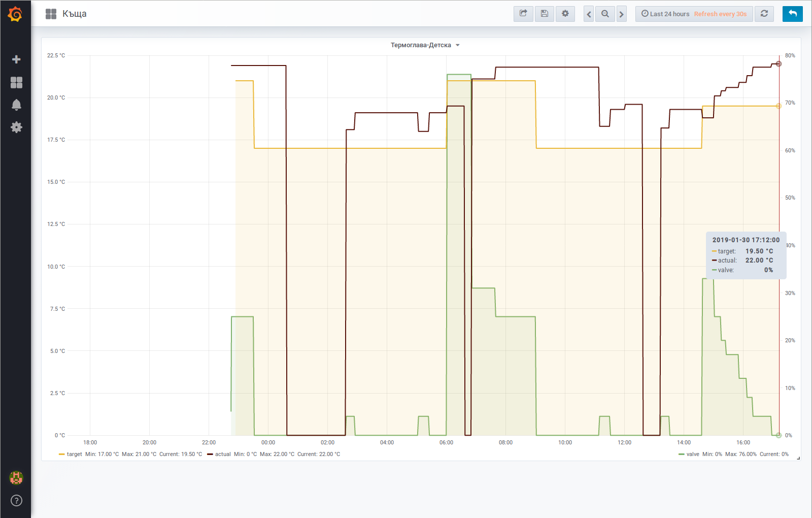Open the Dashboards sidebar icon

[16, 82]
